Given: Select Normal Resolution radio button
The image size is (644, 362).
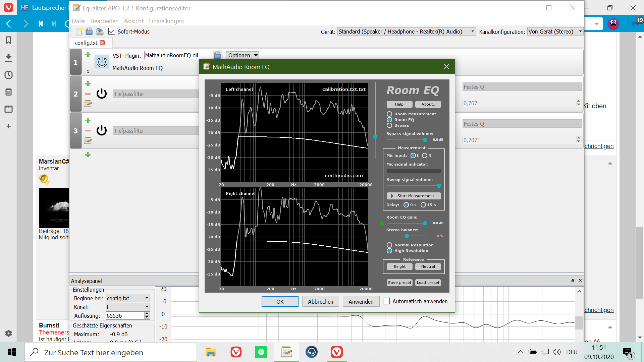Looking at the screenshot, I should (389, 245).
